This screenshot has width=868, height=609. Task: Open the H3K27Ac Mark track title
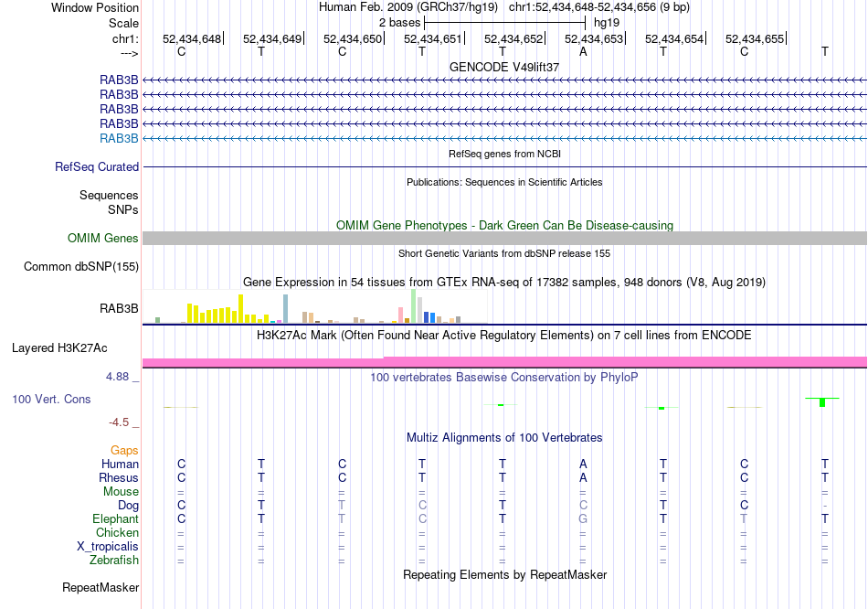pos(504,336)
